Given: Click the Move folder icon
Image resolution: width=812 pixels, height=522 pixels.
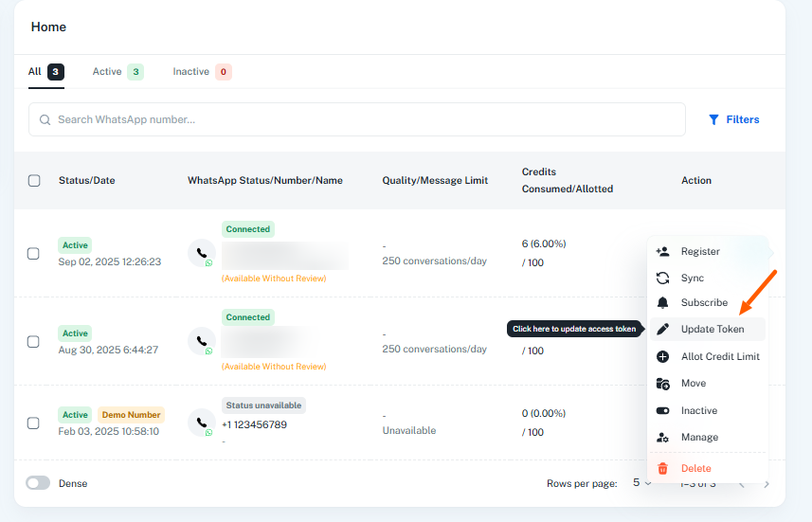Looking at the screenshot, I should pyautogui.click(x=663, y=383).
